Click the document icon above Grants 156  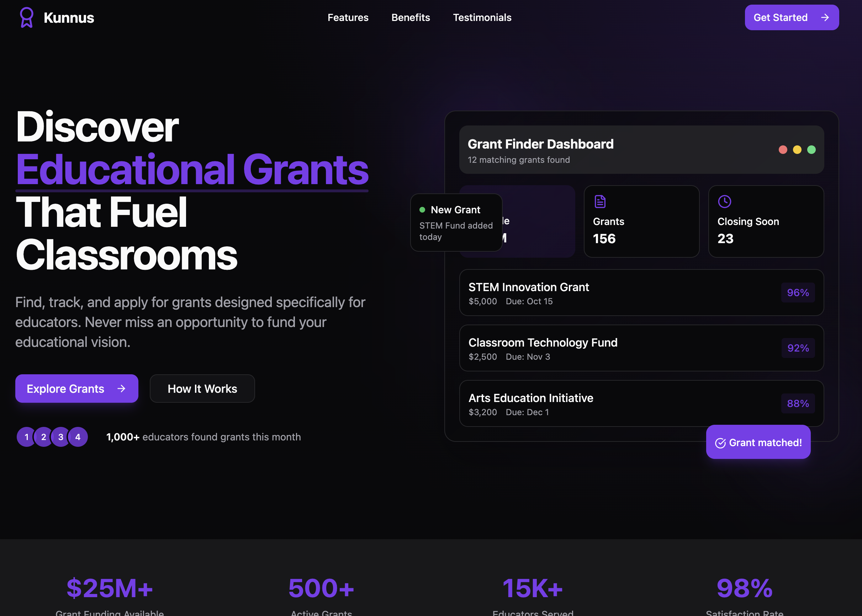click(600, 202)
